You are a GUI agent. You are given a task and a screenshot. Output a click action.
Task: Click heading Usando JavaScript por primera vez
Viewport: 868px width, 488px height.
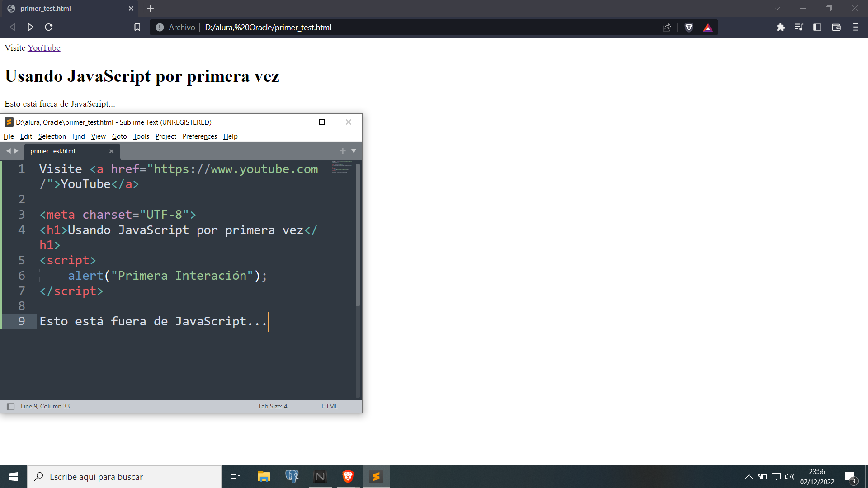point(142,76)
